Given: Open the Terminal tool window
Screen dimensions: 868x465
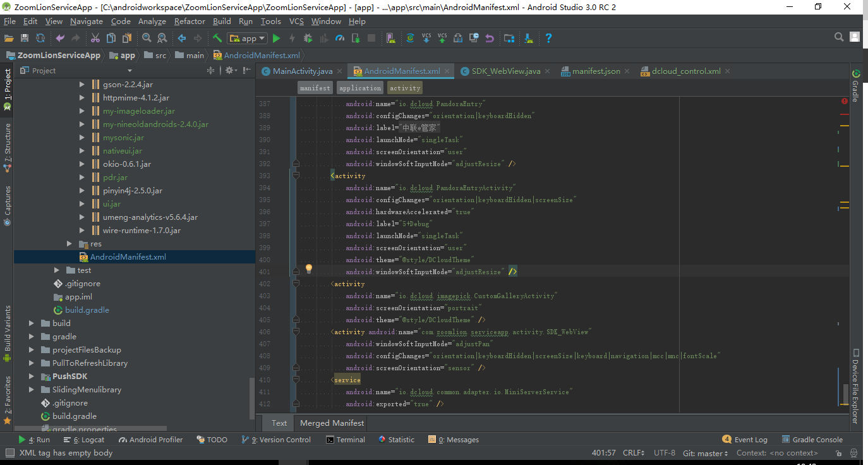Looking at the screenshot, I should 345,440.
